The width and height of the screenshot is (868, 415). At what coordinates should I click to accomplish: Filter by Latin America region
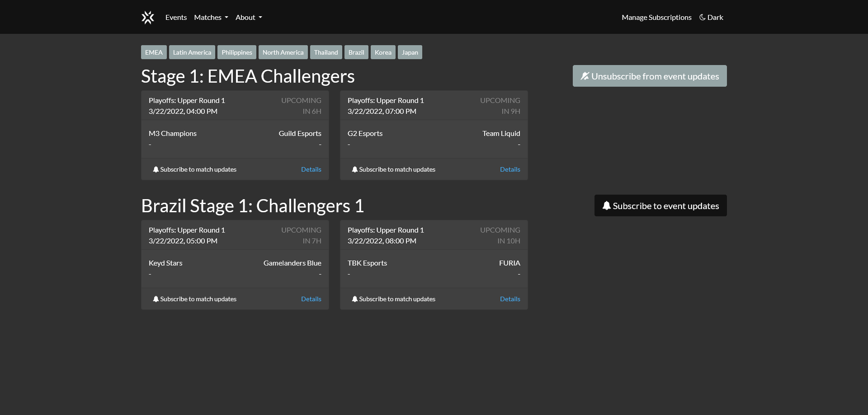[x=192, y=52]
